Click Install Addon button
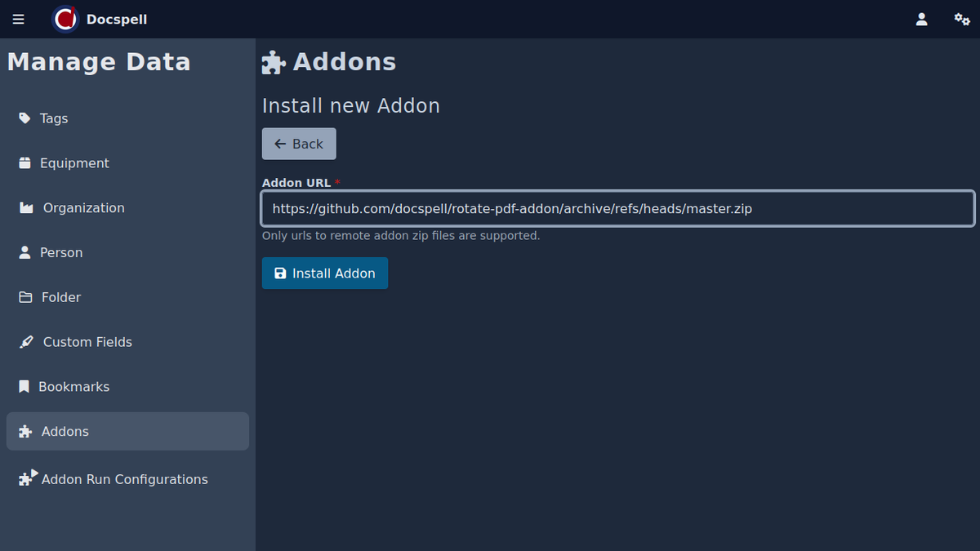The width and height of the screenshot is (980, 551). pos(324,273)
